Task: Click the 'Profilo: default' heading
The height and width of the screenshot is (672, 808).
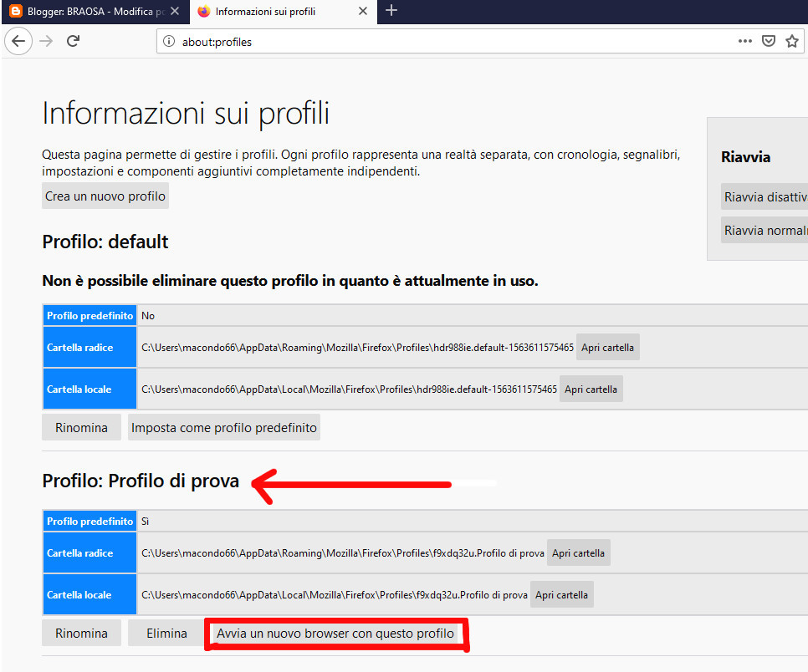Action: (x=105, y=242)
